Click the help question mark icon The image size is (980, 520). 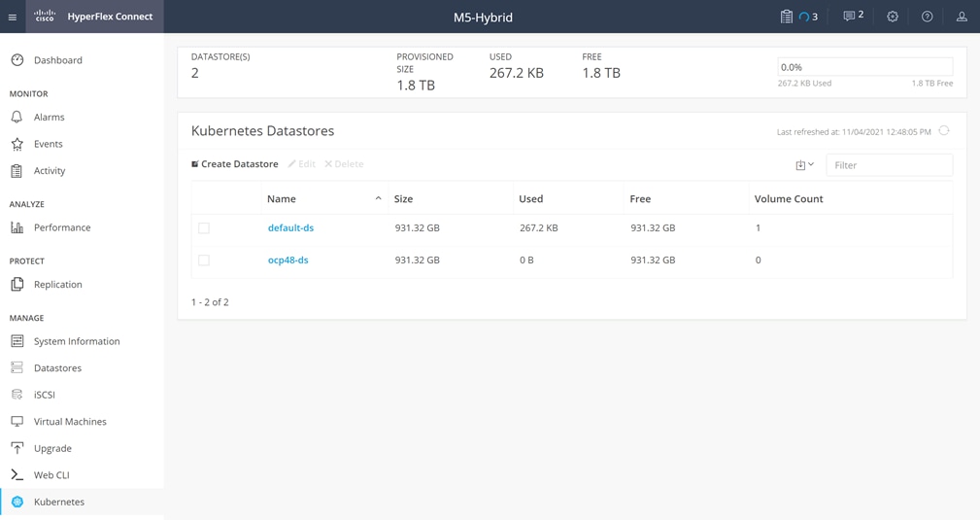[x=927, y=17]
